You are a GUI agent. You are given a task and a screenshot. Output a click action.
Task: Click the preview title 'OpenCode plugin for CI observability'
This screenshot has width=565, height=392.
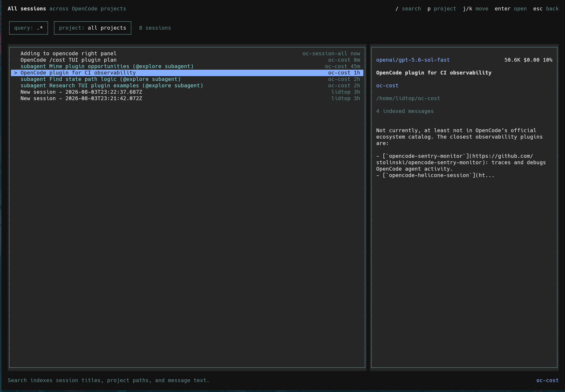point(434,73)
